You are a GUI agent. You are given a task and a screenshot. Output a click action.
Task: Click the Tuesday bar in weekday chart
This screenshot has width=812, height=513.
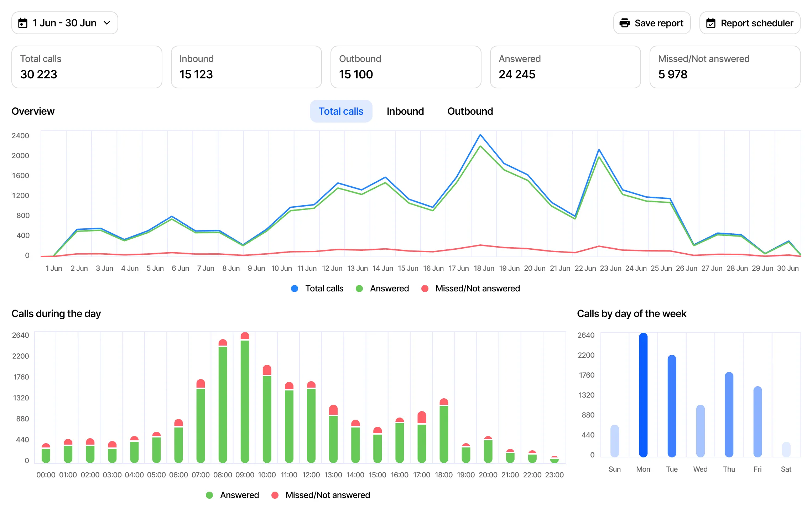pyautogui.click(x=672, y=406)
